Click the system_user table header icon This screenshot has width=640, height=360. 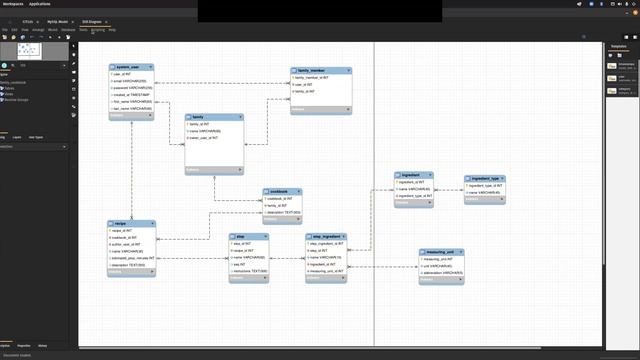click(113, 67)
